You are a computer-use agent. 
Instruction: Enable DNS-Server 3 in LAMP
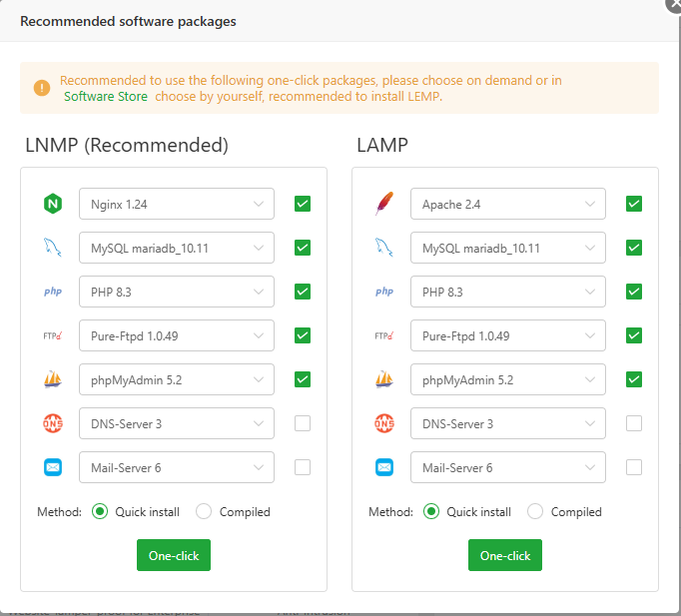coord(634,423)
